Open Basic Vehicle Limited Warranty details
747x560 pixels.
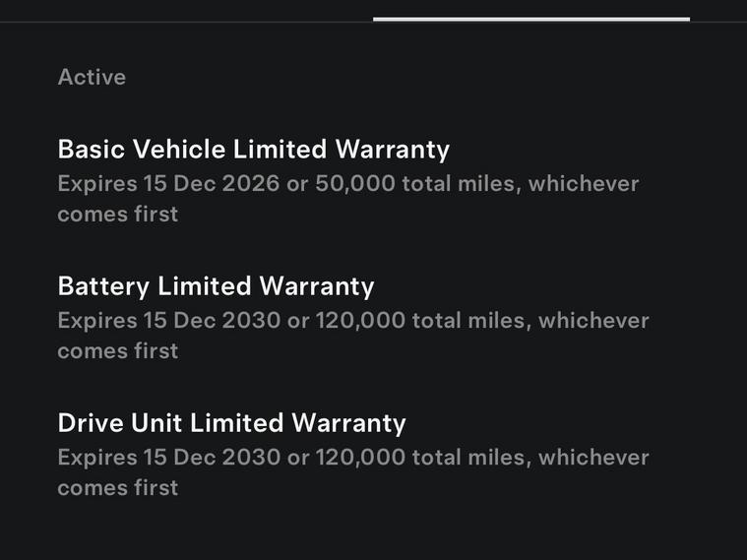pyautogui.click(x=253, y=150)
